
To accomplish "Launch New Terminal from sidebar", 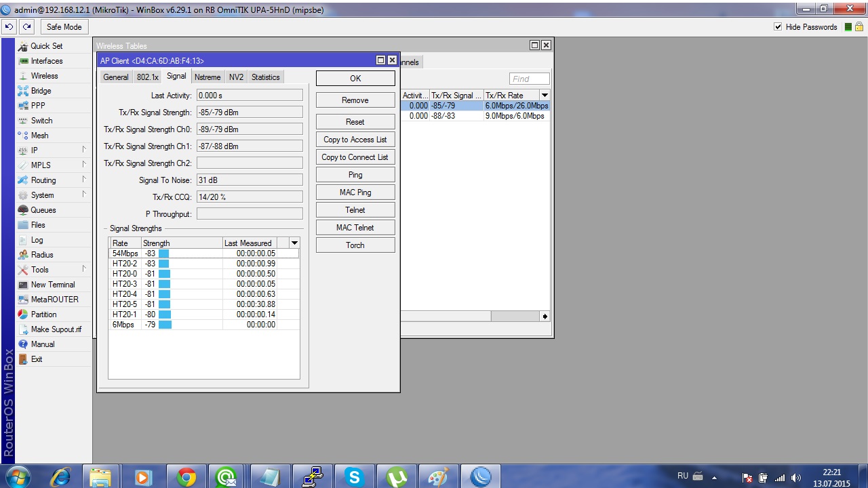I will pyautogui.click(x=53, y=285).
